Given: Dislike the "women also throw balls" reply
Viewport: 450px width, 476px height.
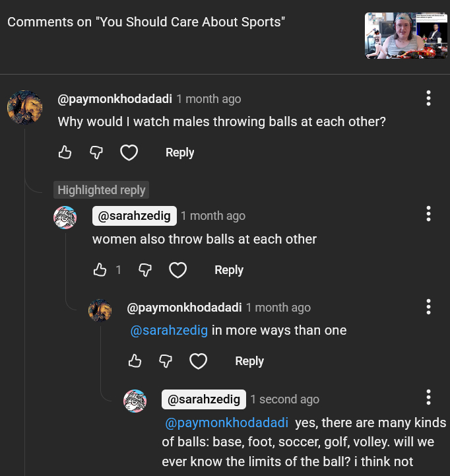Looking at the screenshot, I should [x=145, y=270].
